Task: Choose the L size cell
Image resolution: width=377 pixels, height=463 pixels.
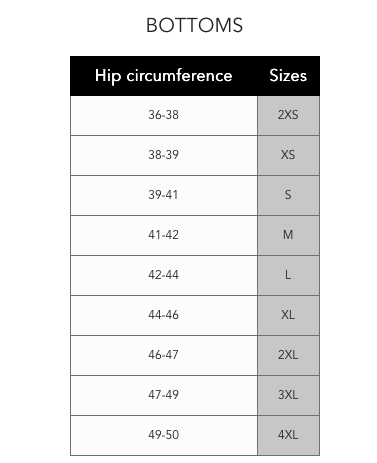Action: point(288,276)
